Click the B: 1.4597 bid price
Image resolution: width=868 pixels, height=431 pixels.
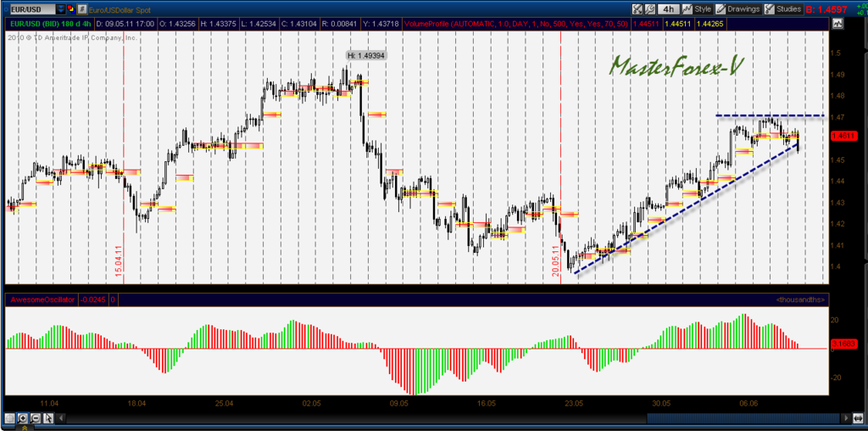pos(826,9)
